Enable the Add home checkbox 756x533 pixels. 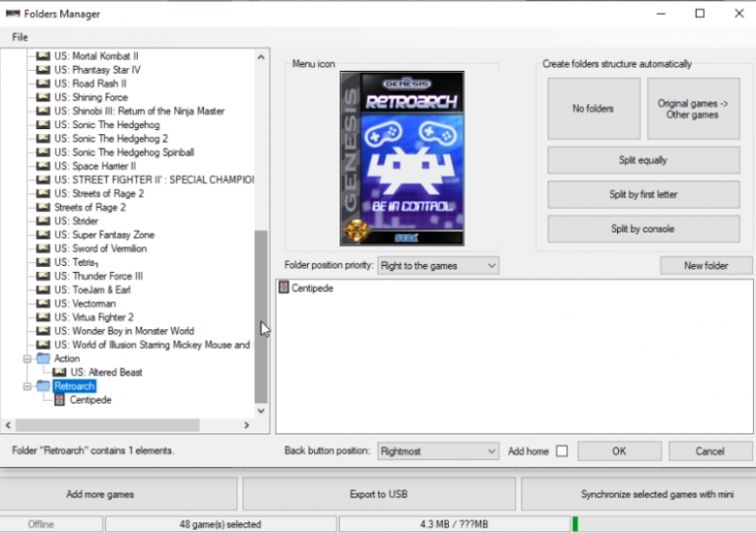[562, 451]
